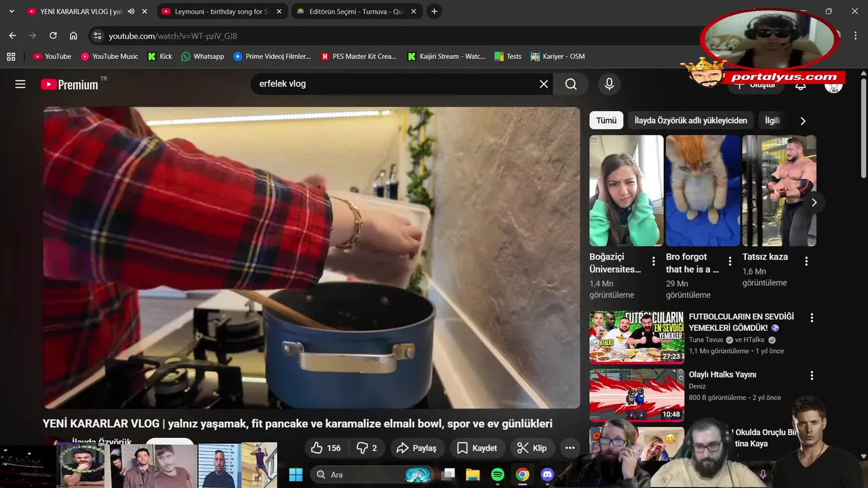This screenshot has width=868, height=488.
Task: Click the taskbar Ara search box
Action: tap(372, 474)
